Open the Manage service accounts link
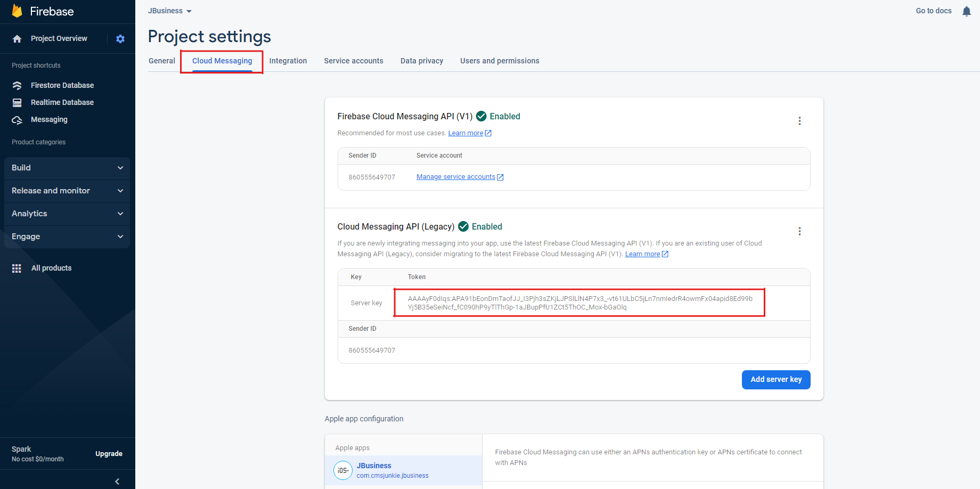Viewport: 980px width, 489px height. 456,177
